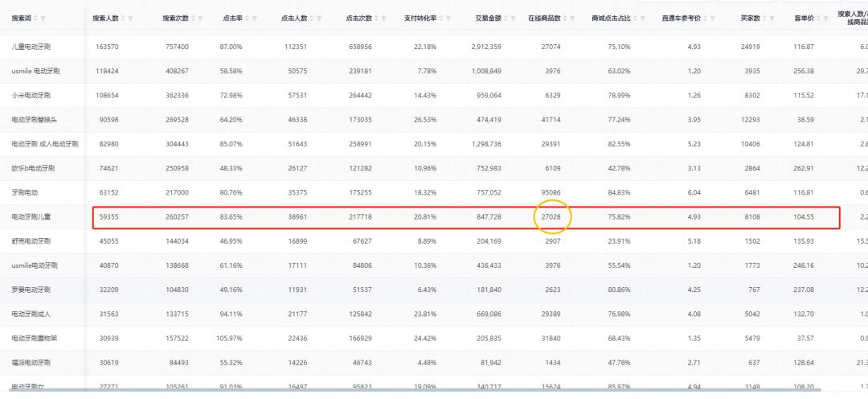Select search count 362336
Screen dimensions: 868x399
pyautogui.click(x=177, y=95)
